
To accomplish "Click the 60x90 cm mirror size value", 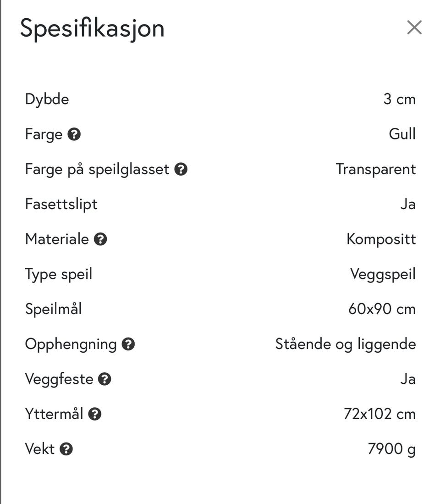I will [x=382, y=309].
